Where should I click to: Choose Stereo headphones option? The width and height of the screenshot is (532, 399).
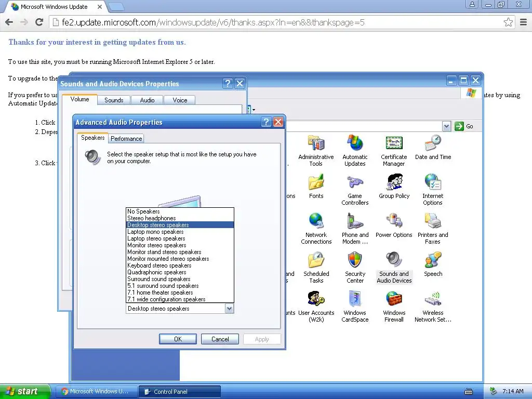coord(180,218)
